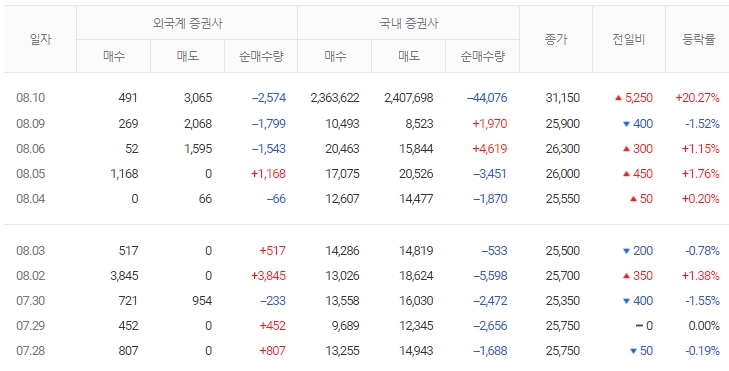This screenshot has height=371, width=729.
Task: Click 매수 header under 외국계 증권사
Action: 114,56
